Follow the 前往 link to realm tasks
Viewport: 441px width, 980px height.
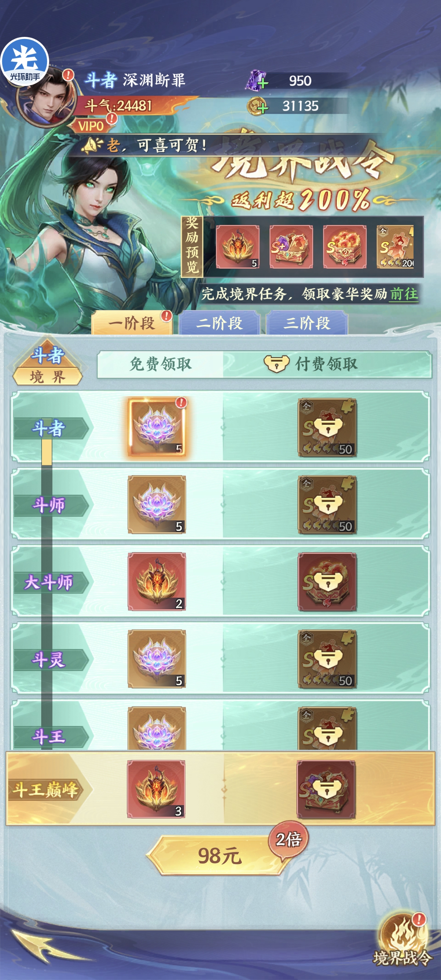[404, 294]
